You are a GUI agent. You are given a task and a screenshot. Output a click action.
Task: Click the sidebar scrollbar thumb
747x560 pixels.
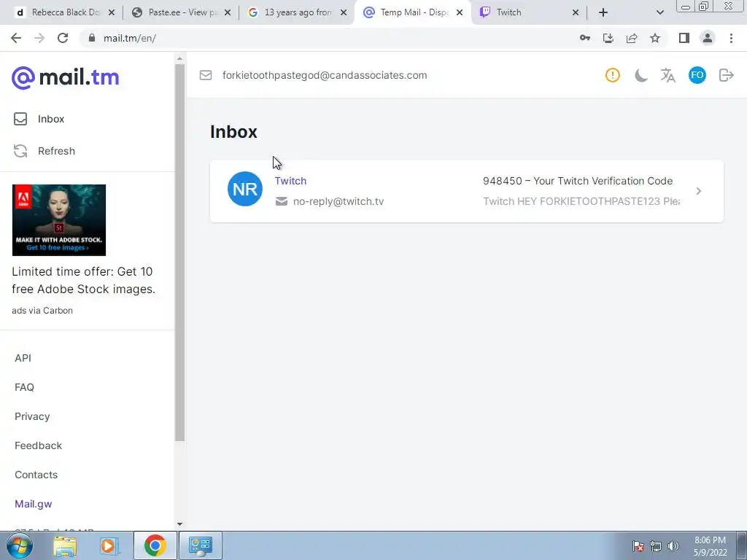[179, 252]
